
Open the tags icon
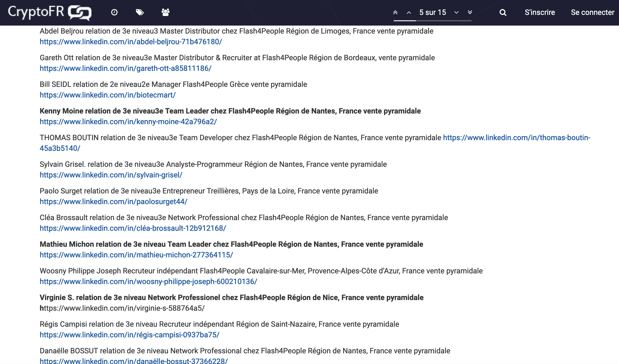click(x=140, y=12)
